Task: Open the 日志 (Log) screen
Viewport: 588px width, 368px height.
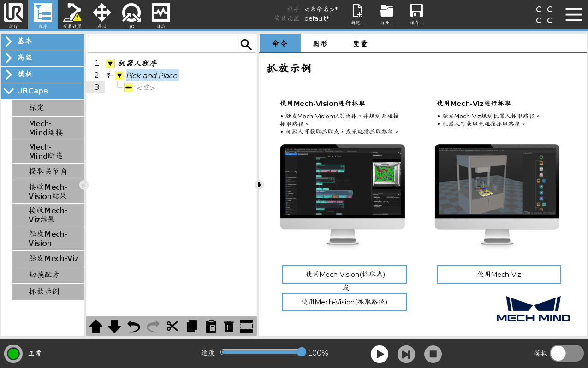Action: click(x=160, y=15)
